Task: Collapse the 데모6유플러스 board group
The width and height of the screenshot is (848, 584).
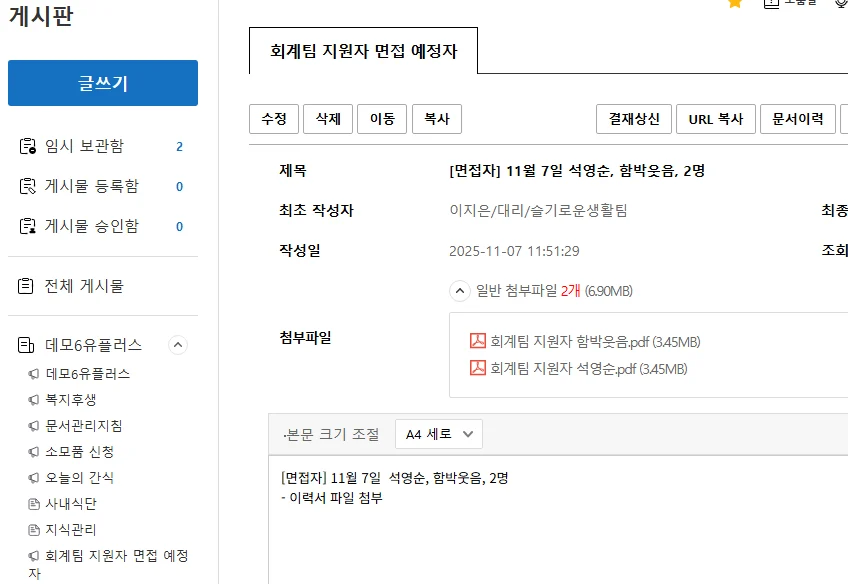Action: tap(178, 345)
